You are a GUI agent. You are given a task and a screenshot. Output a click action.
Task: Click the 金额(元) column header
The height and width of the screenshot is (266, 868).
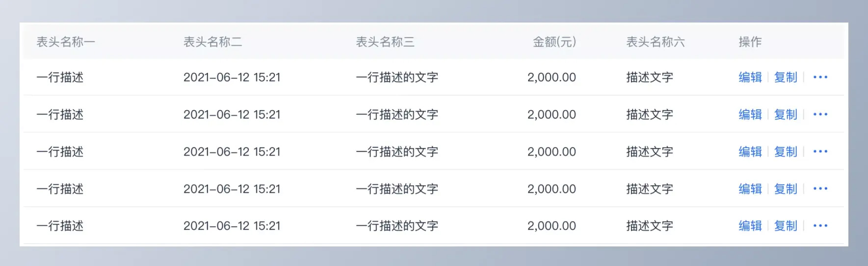click(x=554, y=42)
